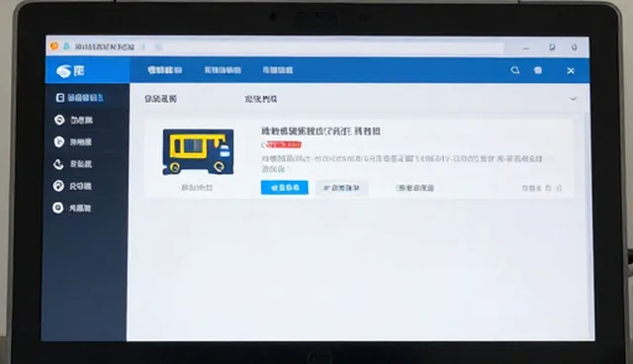The width and height of the screenshot is (633, 364).
Task: Click the caption text under the bus thumbnail
Action: [x=197, y=187]
